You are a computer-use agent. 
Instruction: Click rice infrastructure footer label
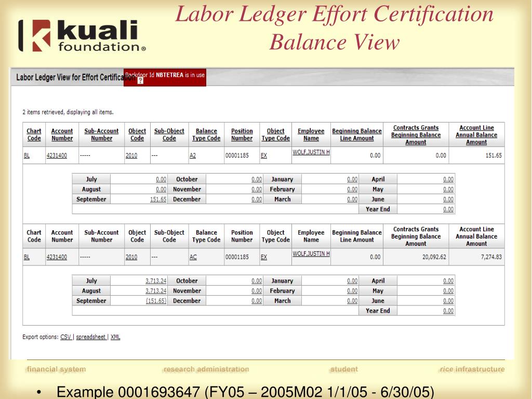[x=472, y=369]
